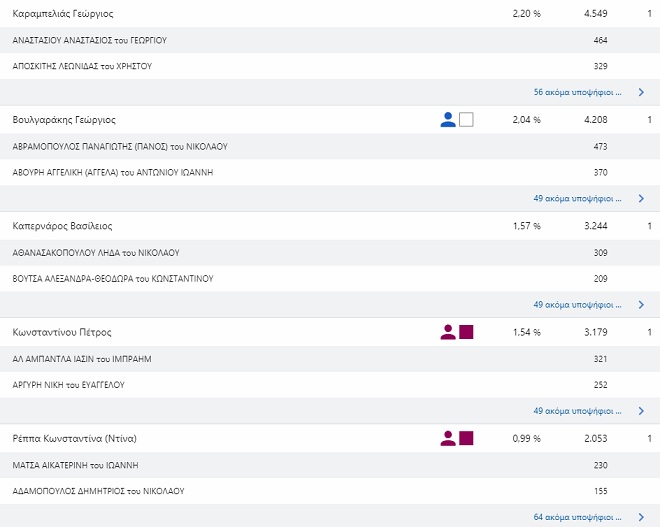Toggle empty square box next to Βουλγαράκης Γεώργιος
Viewport: 660px width, 527px height.
point(466,120)
